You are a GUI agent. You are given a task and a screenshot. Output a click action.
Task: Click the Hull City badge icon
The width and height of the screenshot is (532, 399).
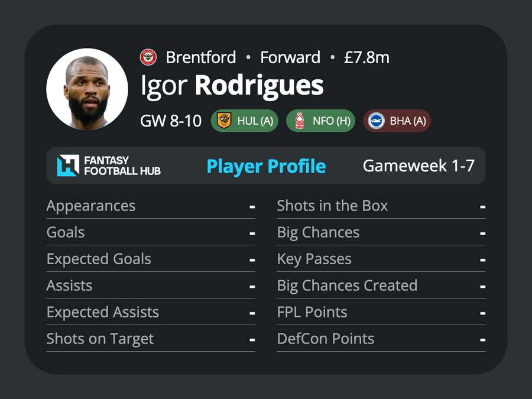click(224, 121)
